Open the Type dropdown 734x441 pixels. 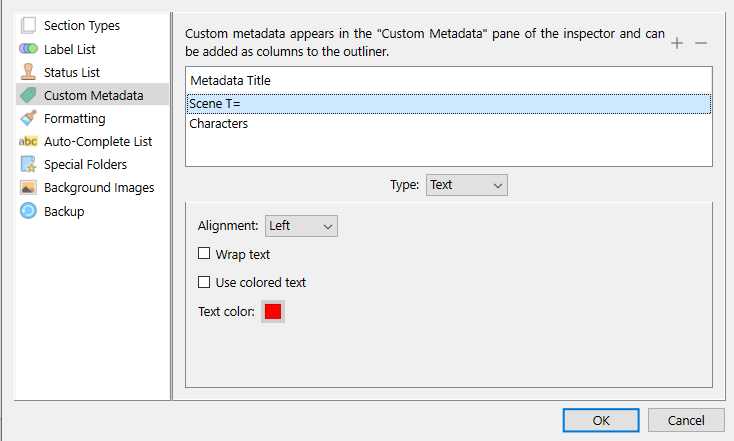pos(466,185)
